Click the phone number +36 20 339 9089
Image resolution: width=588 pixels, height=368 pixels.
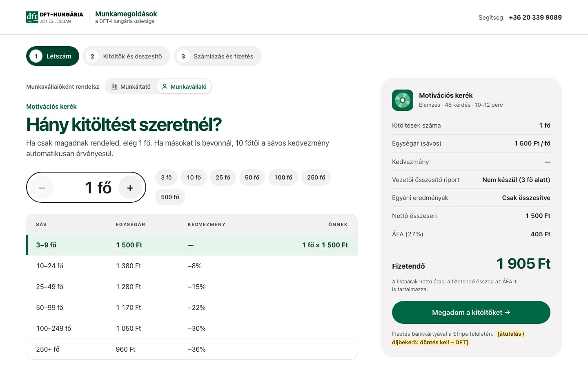coord(535,17)
